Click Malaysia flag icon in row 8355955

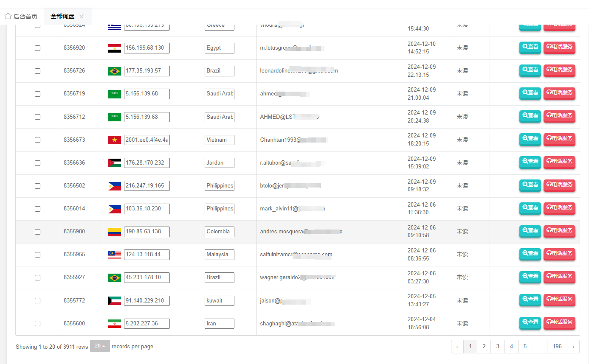coord(115,255)
